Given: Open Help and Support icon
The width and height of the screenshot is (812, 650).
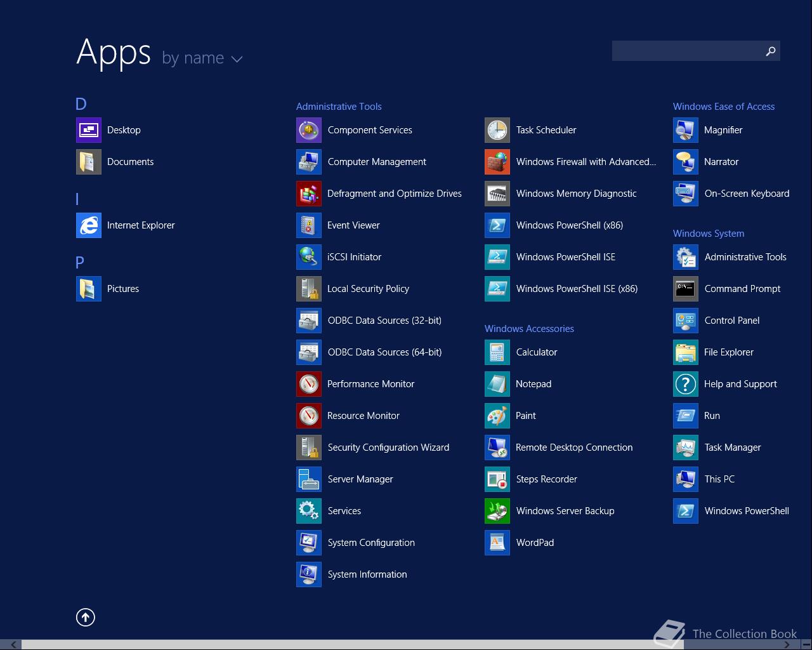Looking at the screenshot, I should point(686,384).
